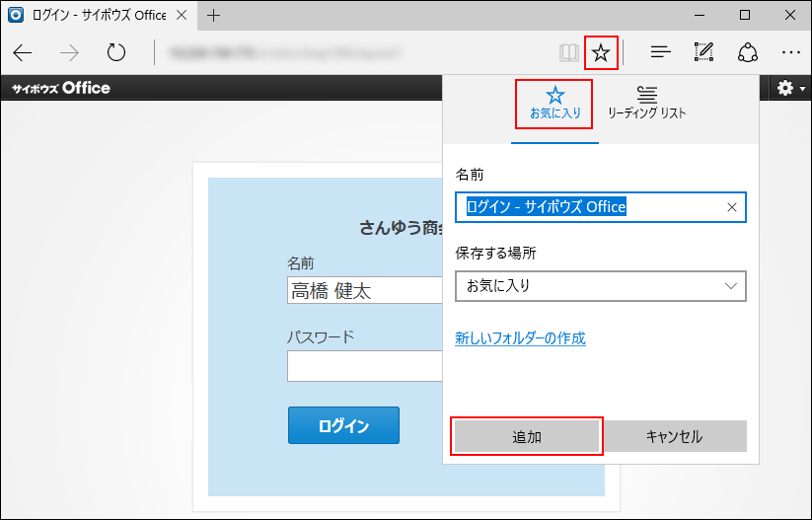Click the Cybozu Office logo
The image size is (812, 520).
(x=61, y=89)
